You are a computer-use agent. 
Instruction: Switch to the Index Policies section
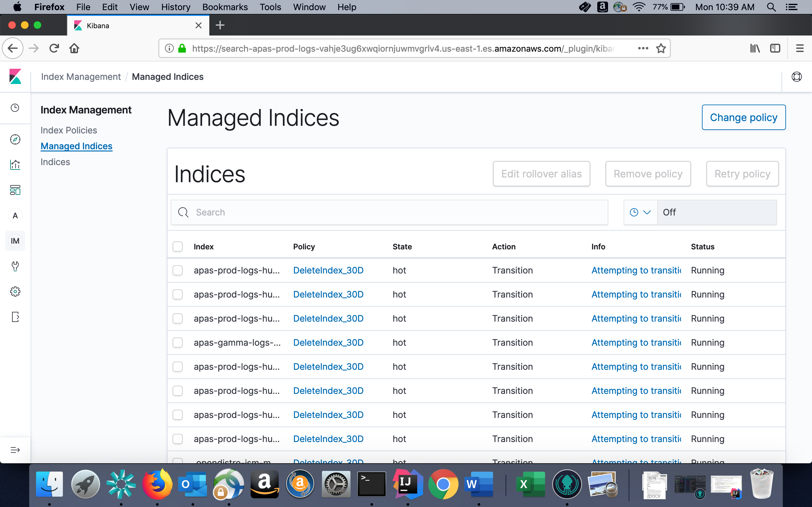[69, 130]
